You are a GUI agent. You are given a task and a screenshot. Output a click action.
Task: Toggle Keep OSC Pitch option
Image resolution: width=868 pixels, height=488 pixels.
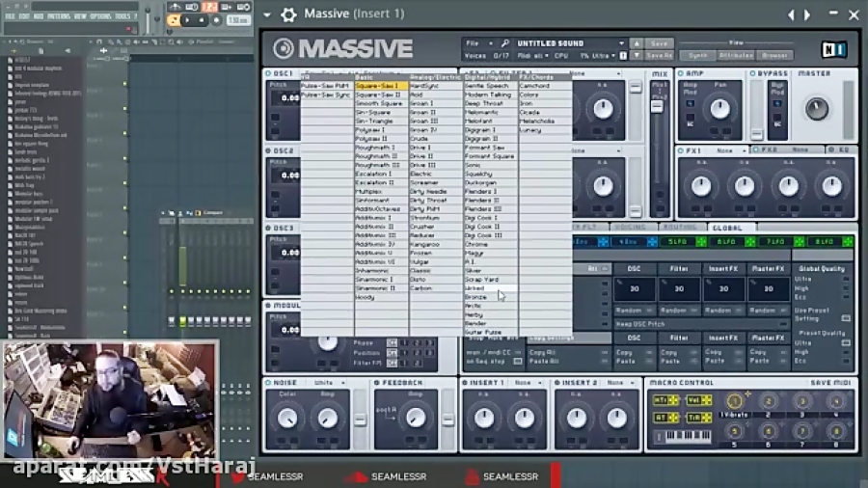coord(701,324)
